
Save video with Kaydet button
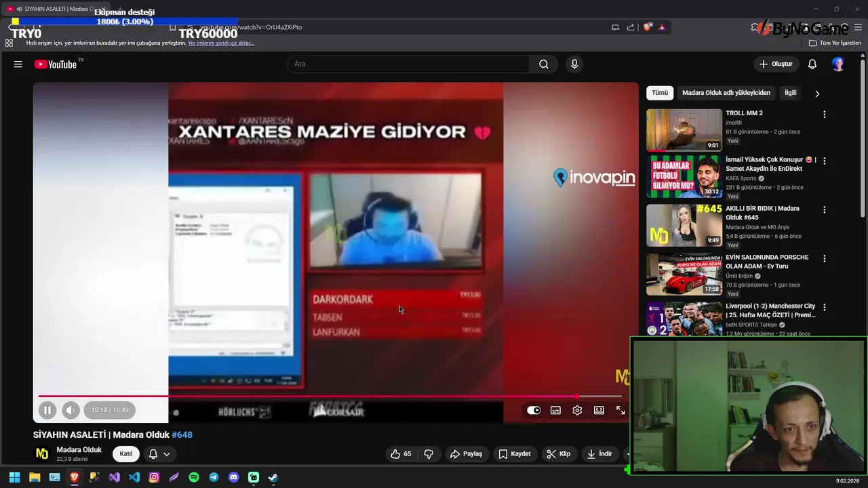[515, 454]
